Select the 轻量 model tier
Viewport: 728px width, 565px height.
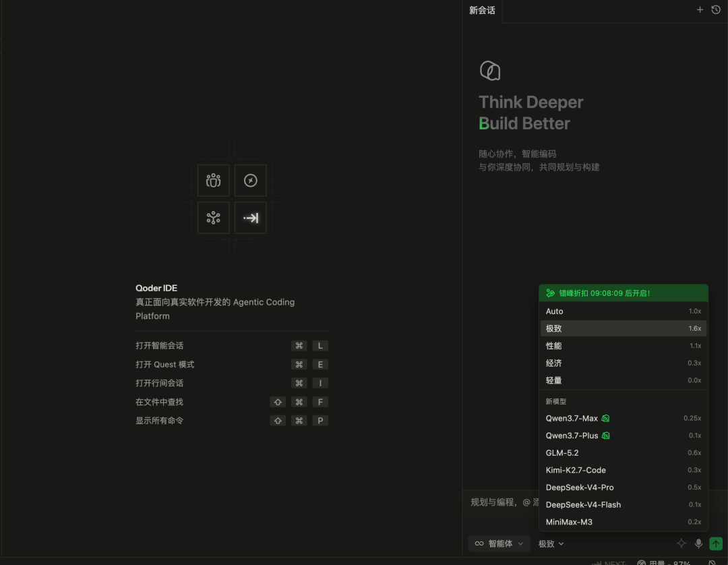(623, 380)
